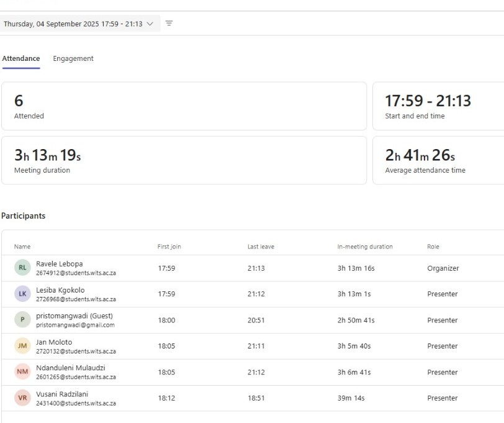Image resolution: width=504 pixels, height=423 pixels.
Task: Click Ndanduleni Mulaudzi's NM avatar
Action: [22, 372]
